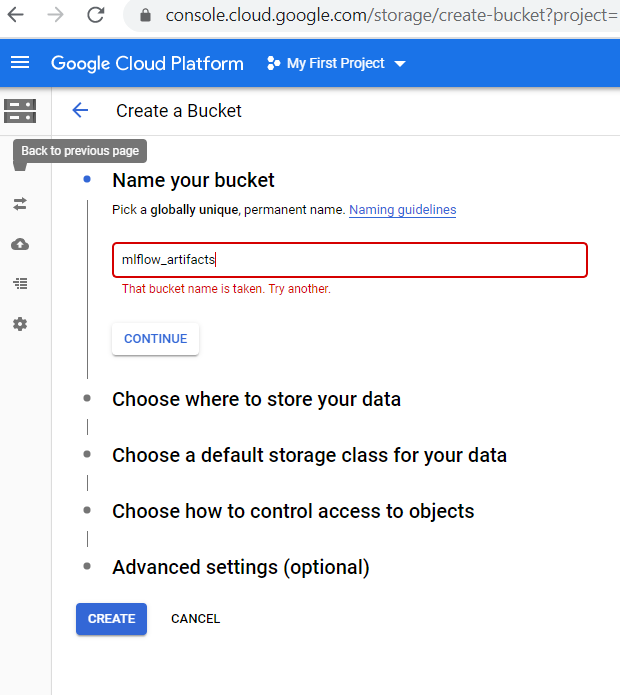Expand Choose a default storage class section
The height and width of the screenshot is (695, 620).
[309, 455]
